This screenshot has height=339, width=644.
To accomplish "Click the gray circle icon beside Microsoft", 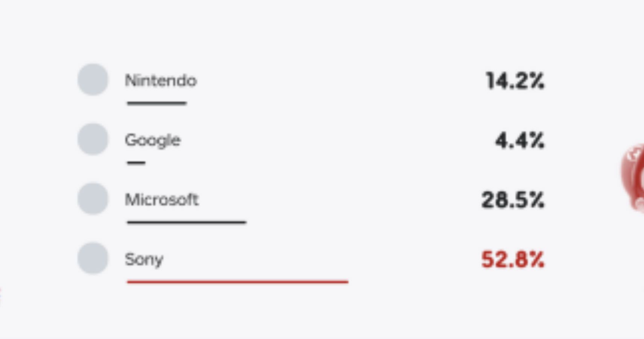I will (93, 199).
